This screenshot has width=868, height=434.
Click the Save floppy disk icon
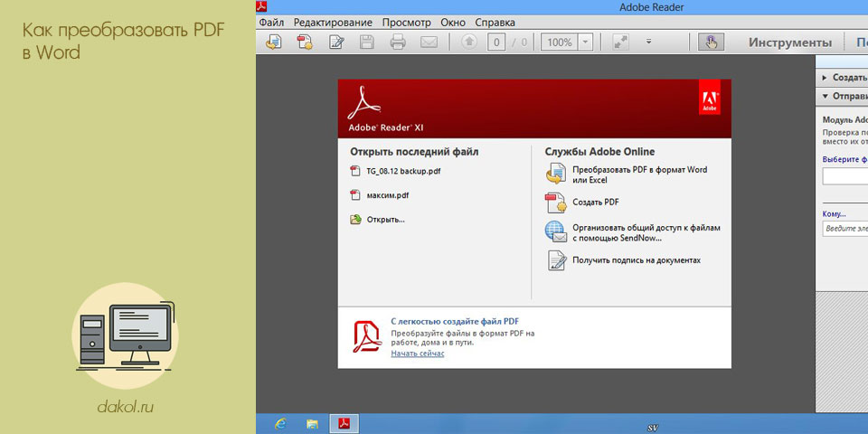point(367,42)
